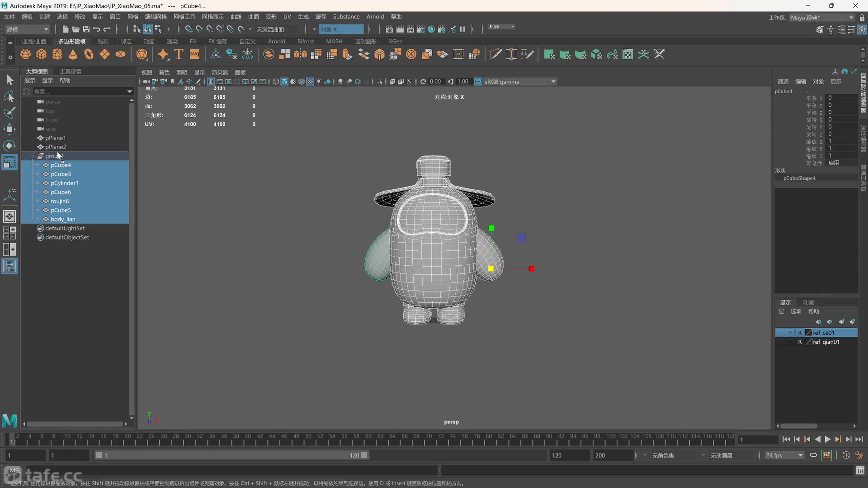Click the Mirror geometry shelf icon
868x488 pixels.
300,54
